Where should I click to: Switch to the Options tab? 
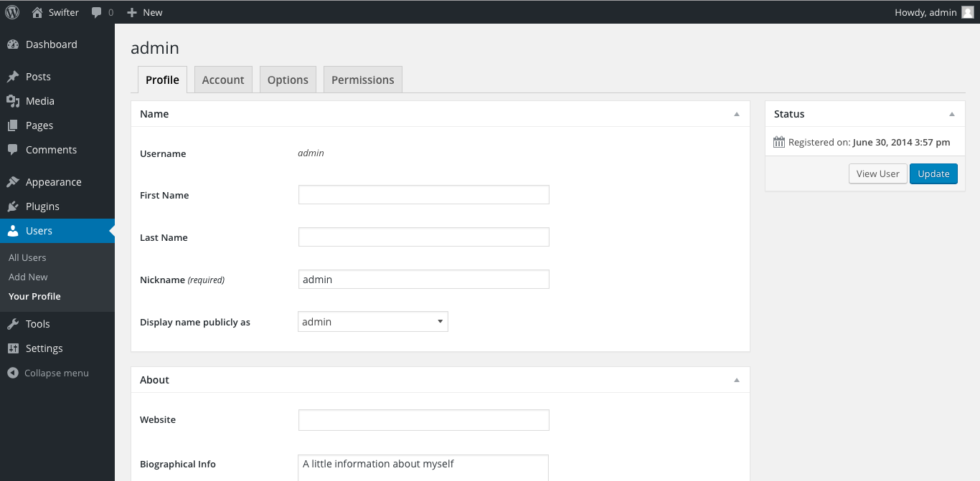coord(288,80)
